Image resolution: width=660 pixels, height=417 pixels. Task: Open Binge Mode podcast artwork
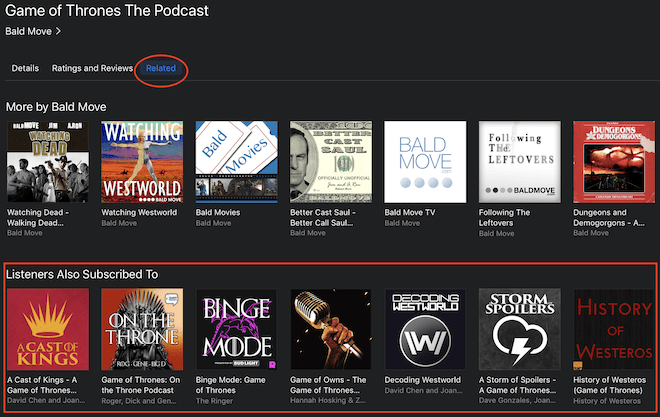click(x=237, y=329)
